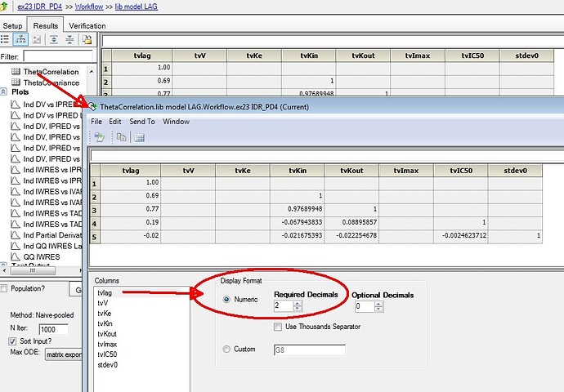
Task: Click plot icon next to Ind Partial Derivat
Action: [x=15, y=235]
